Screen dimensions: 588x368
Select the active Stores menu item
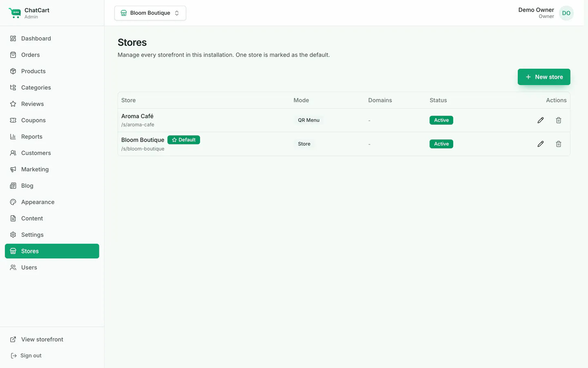coord(52,251)
